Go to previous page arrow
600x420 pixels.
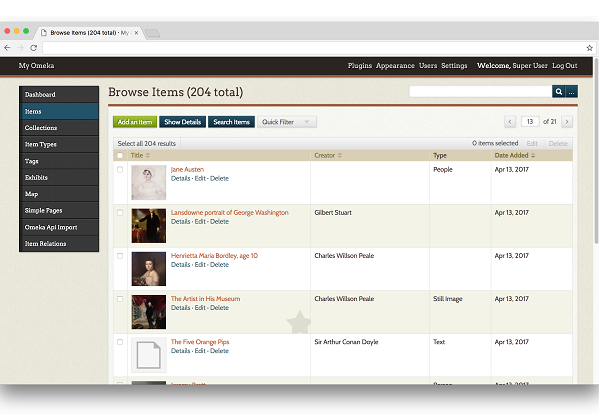click(510, 122)
